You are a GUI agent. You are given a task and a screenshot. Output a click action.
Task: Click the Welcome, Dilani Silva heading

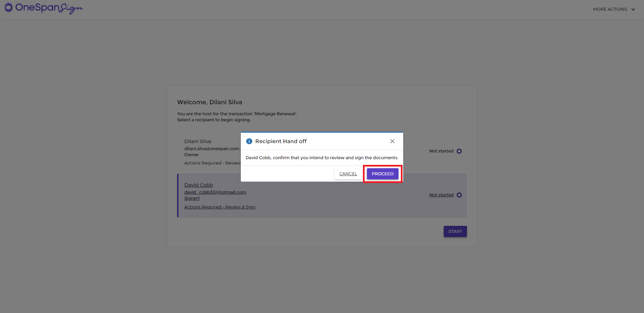(x=210, y=102)
